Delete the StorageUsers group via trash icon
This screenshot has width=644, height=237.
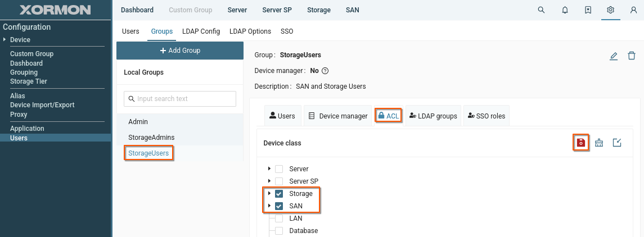tap(632, 56)
